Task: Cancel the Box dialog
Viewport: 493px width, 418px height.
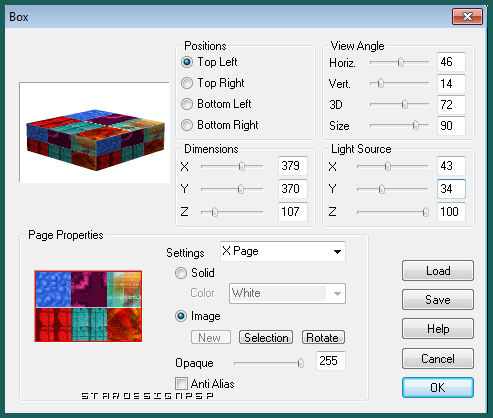Action: pos(438,358)
